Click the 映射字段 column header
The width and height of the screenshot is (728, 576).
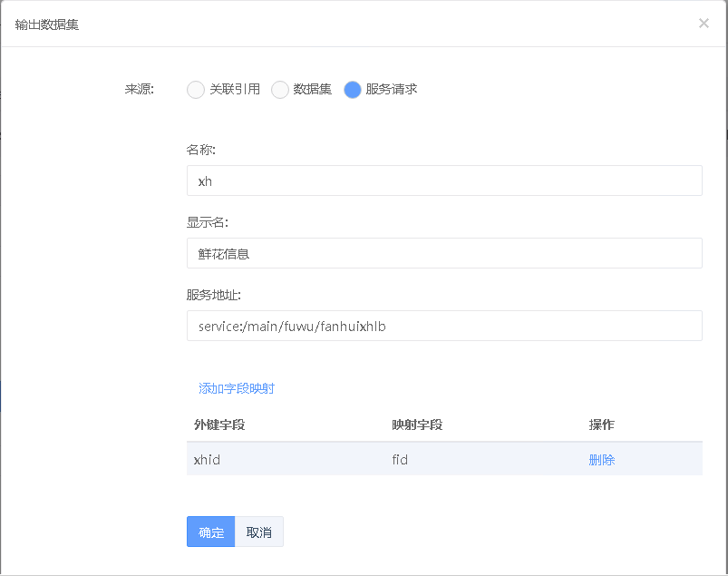(417, 425)
